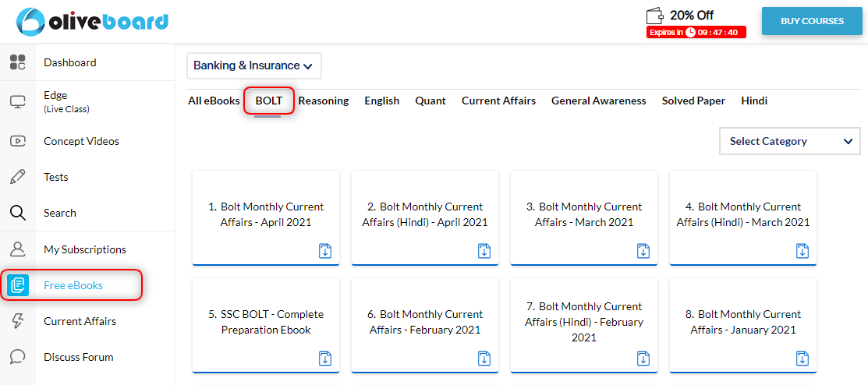Screen dimensions: 868x385
Task: Expand the Banking & Insurance dropdown
Action: pyautogui.click(x=253, y=65)
